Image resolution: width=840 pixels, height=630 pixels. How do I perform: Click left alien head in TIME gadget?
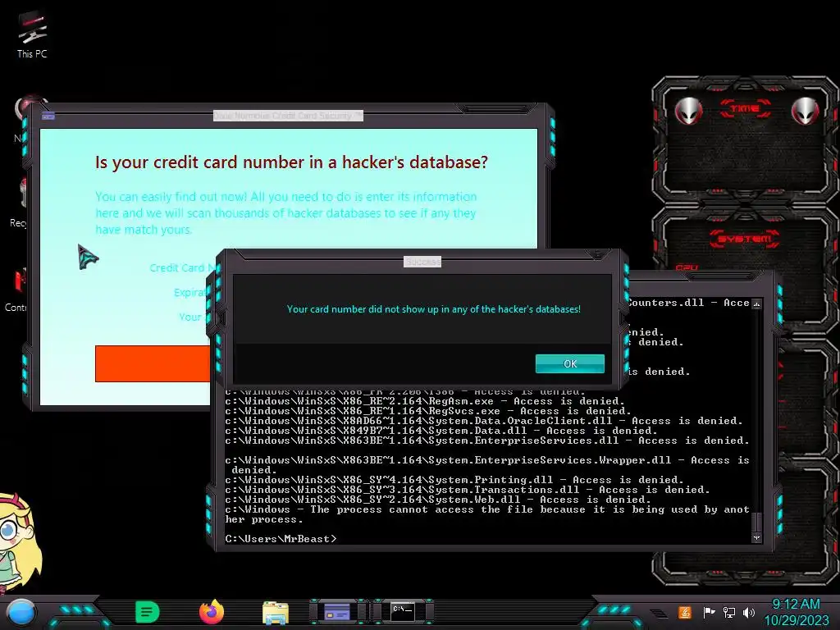point(688,111)
